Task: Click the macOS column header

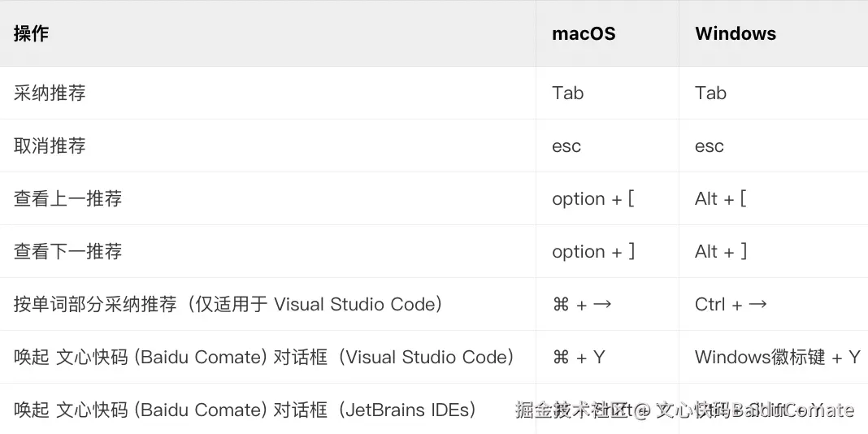Action: pos(584,33)
